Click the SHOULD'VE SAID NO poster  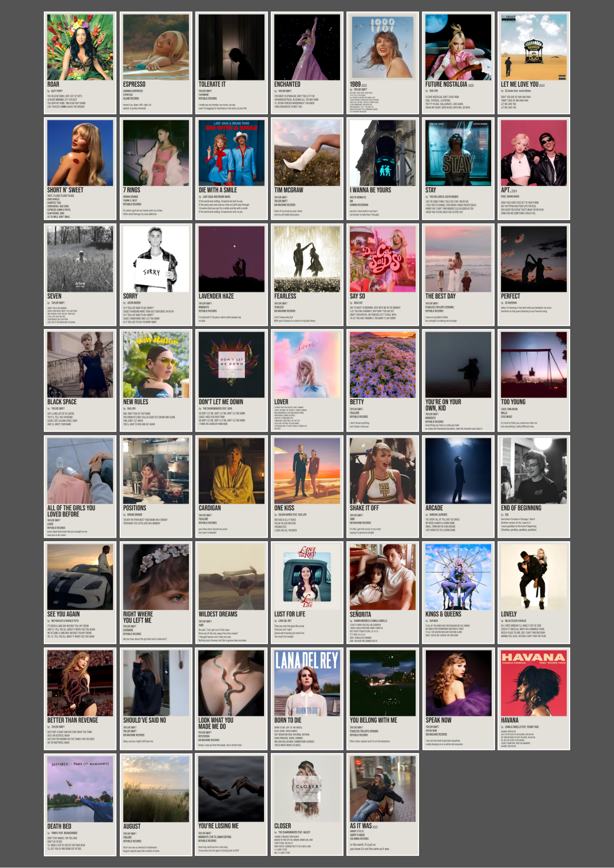(156, 699)
